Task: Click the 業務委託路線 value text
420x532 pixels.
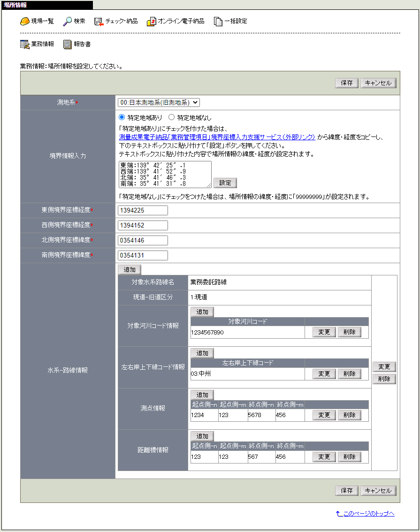Action: [208, 282]
